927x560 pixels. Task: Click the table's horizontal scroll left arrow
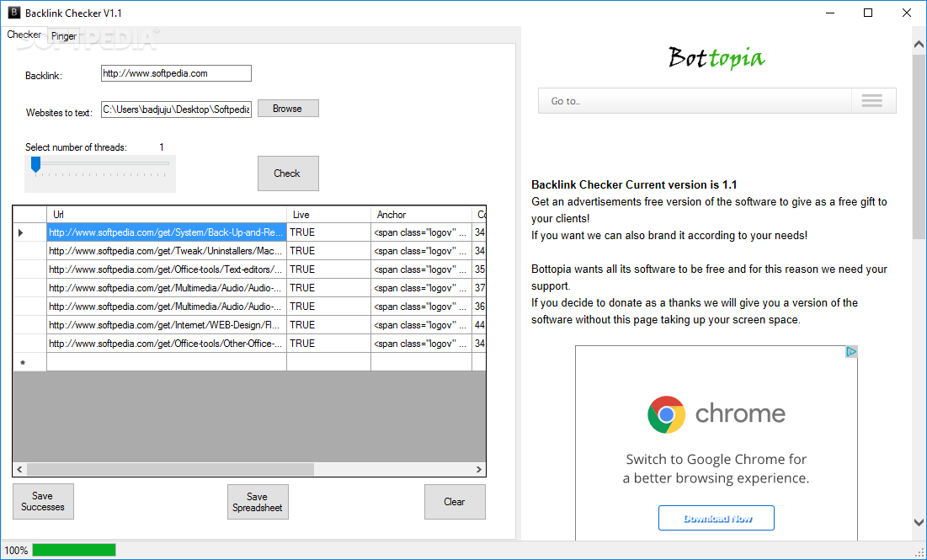click(19, 470)
